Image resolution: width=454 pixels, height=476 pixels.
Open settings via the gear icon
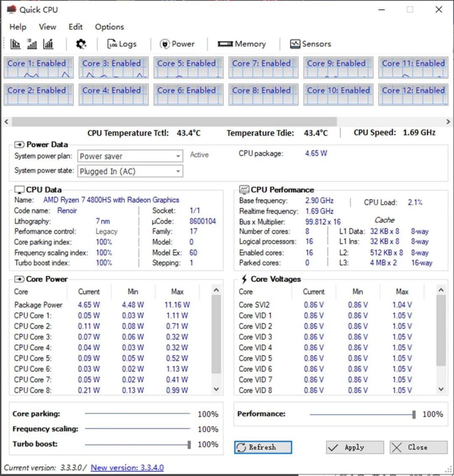pos(81,44)
